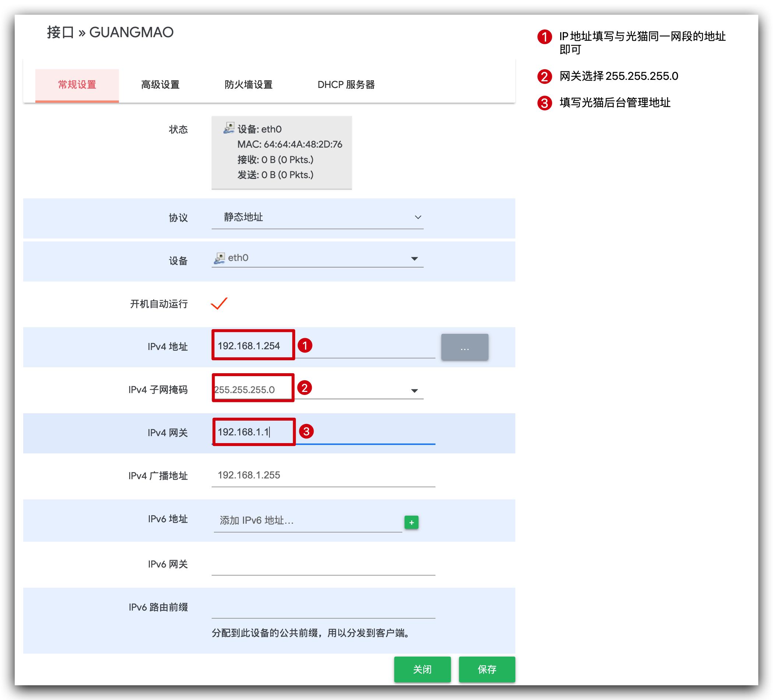Screen dimensions: 773x700
Task: Expand the 设备 eth0 dropdown
Action: 317,258
